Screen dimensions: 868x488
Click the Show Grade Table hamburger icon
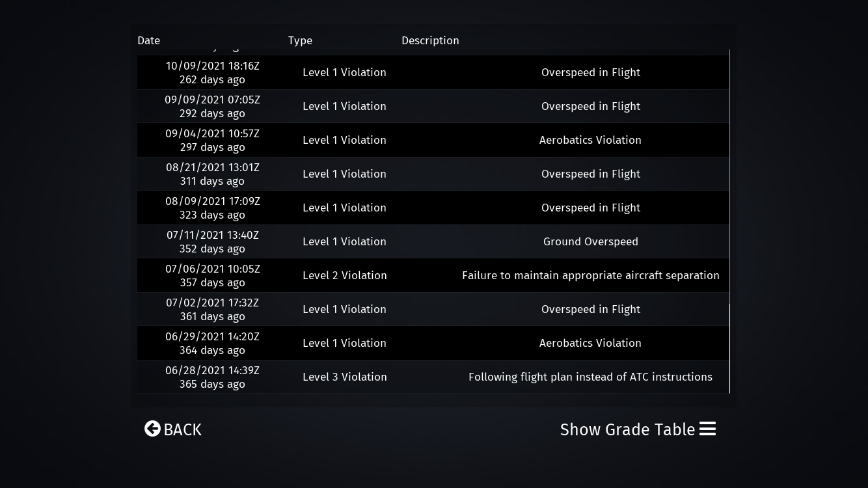pyautogui.click(x=708, y=429)
